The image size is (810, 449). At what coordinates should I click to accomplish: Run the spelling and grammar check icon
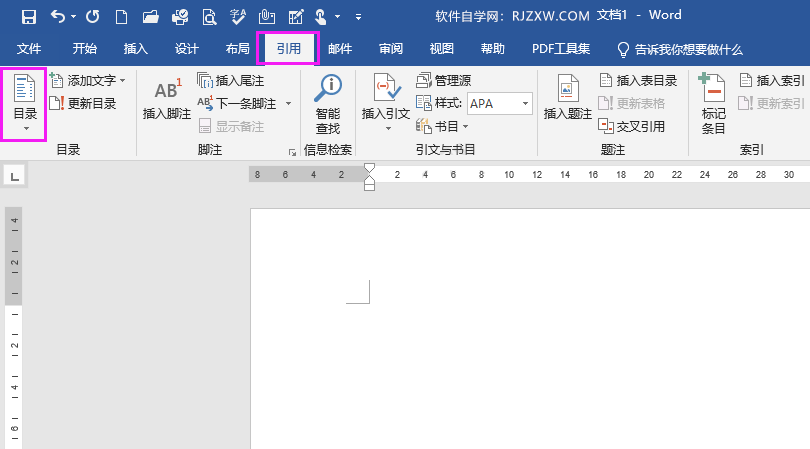238,17
